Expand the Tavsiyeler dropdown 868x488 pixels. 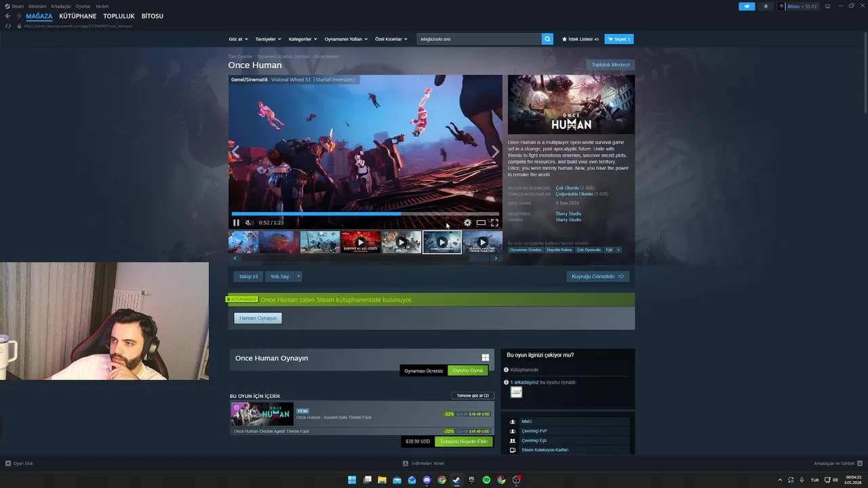tap(268, 39)
